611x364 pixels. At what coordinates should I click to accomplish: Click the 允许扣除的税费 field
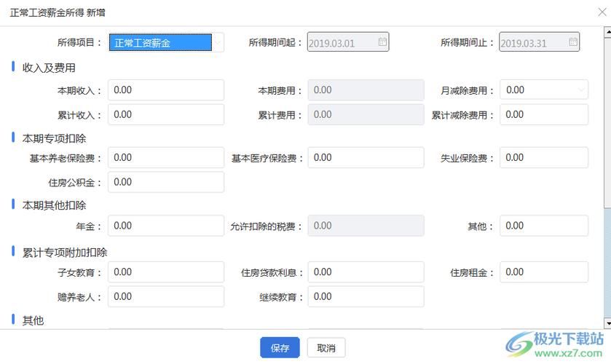366,226
